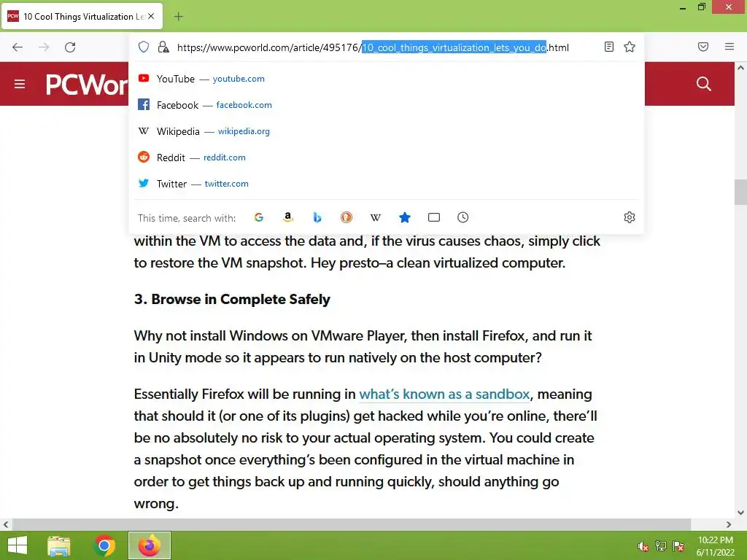
Task: Follow the "what's known as a sandbox" link
Action: (444, 394)
